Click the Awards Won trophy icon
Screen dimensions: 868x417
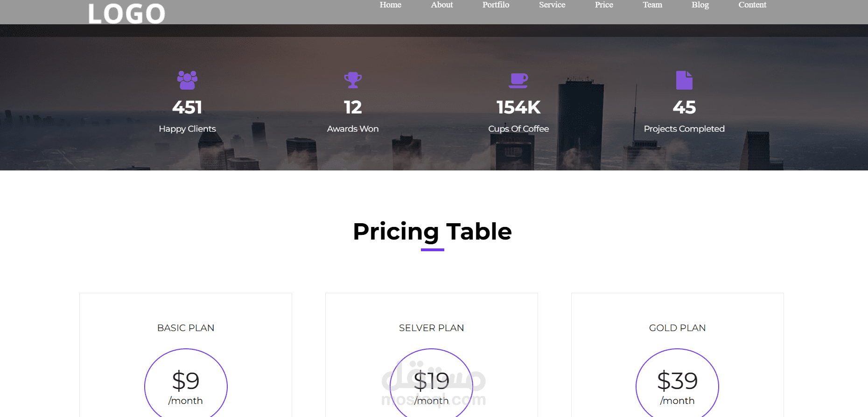pos(353,80)
